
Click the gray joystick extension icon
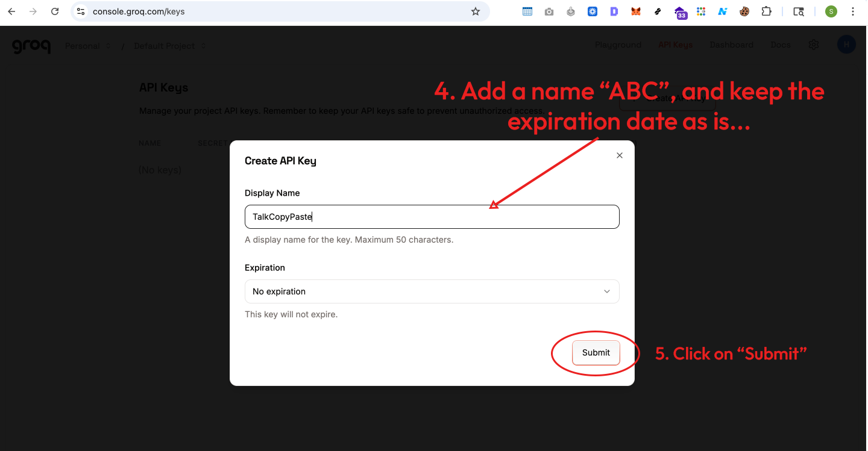click(x=571, y=11)
